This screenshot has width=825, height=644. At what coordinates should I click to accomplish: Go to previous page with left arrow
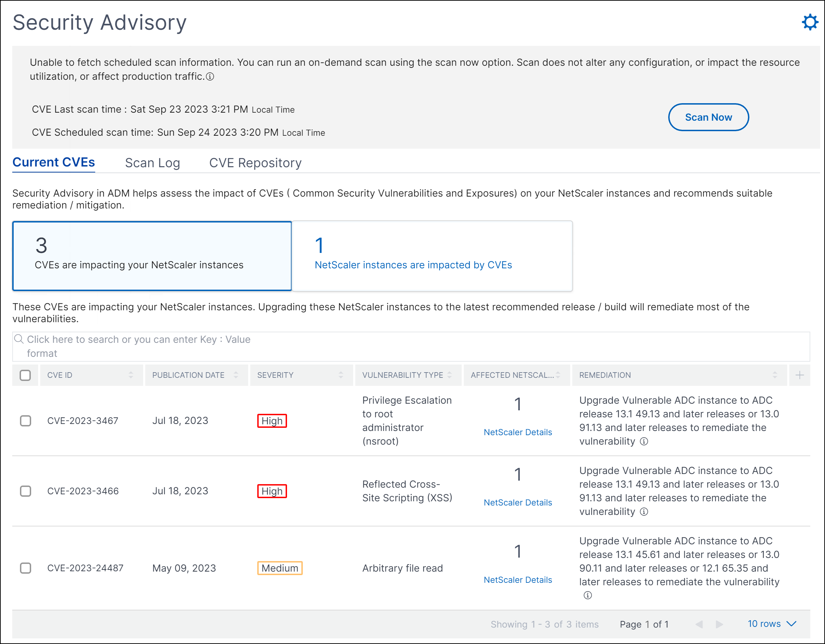tap(699, 624)
